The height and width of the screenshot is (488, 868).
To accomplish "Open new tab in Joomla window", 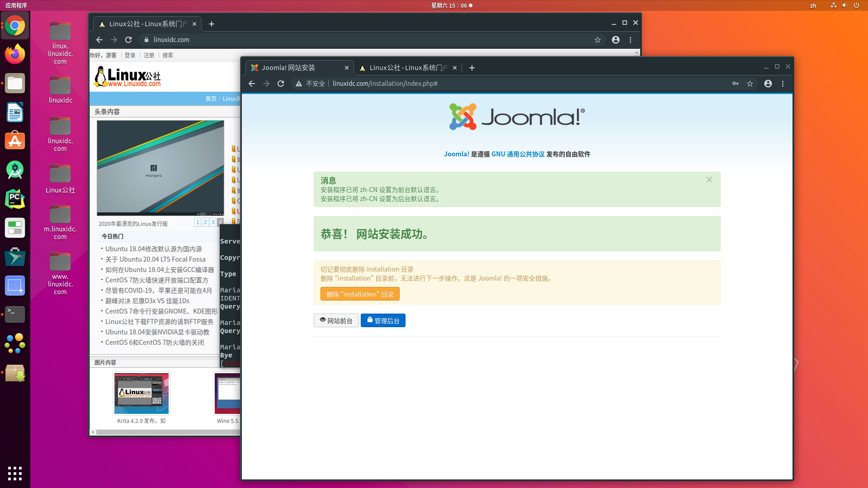I will pyautogui.click(x=472, y=68).
